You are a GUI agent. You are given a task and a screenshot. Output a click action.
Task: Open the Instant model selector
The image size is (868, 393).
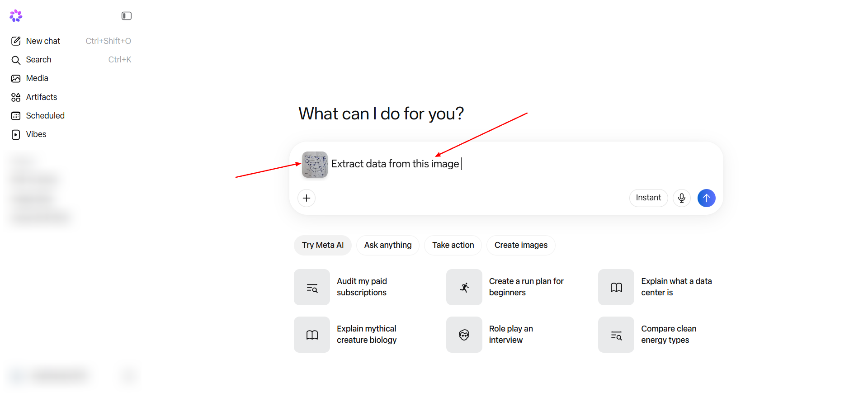pyautogui.click(x=648, y=198)
